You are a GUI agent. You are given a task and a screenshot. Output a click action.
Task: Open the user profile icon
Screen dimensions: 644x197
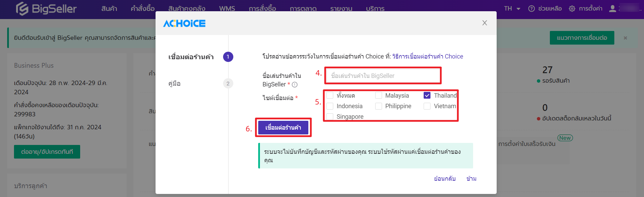pos(613,8)
